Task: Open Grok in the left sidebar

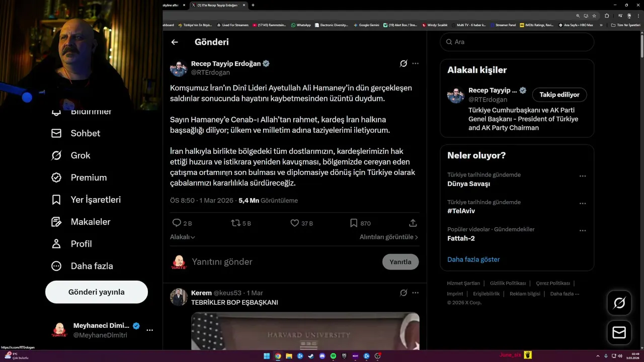Action: point(71,155)
